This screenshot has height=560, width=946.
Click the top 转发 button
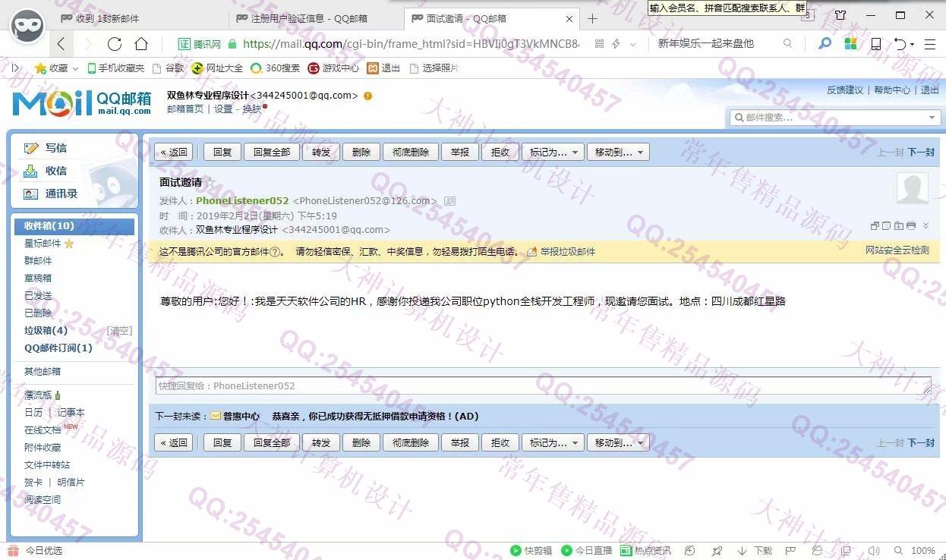tap(321, 152)
